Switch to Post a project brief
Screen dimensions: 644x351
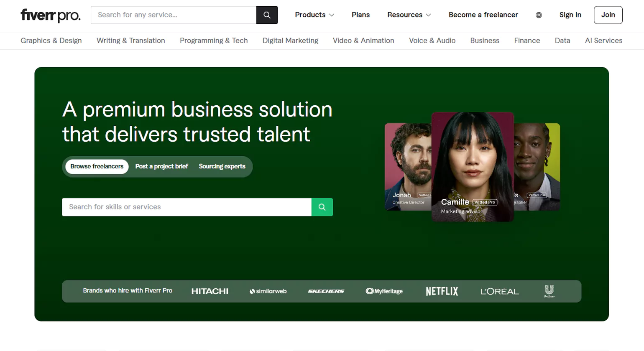[x=161, y=166]
